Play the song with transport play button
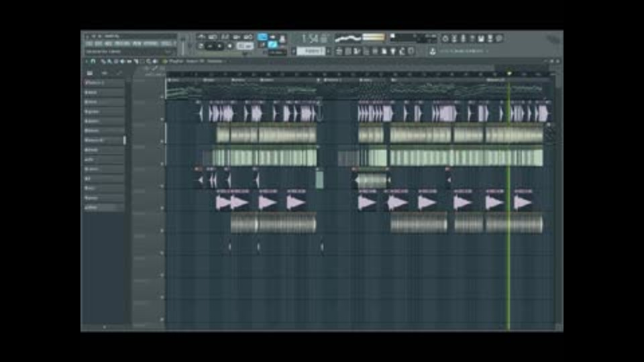644x362 pixels. 210,46
